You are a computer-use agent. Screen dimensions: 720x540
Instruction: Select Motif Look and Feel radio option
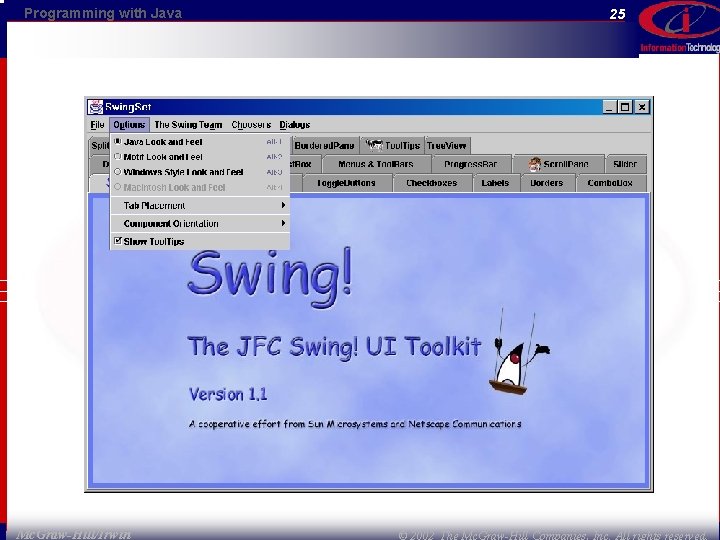pos(200,157)
